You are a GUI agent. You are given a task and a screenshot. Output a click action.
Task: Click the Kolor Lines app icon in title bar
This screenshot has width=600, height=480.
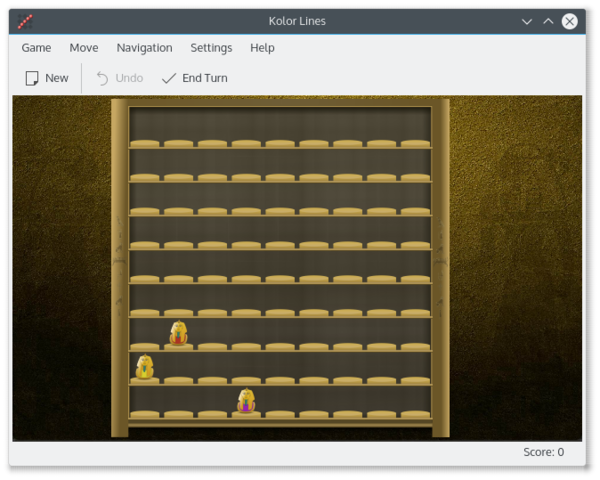tap(25, 21)
